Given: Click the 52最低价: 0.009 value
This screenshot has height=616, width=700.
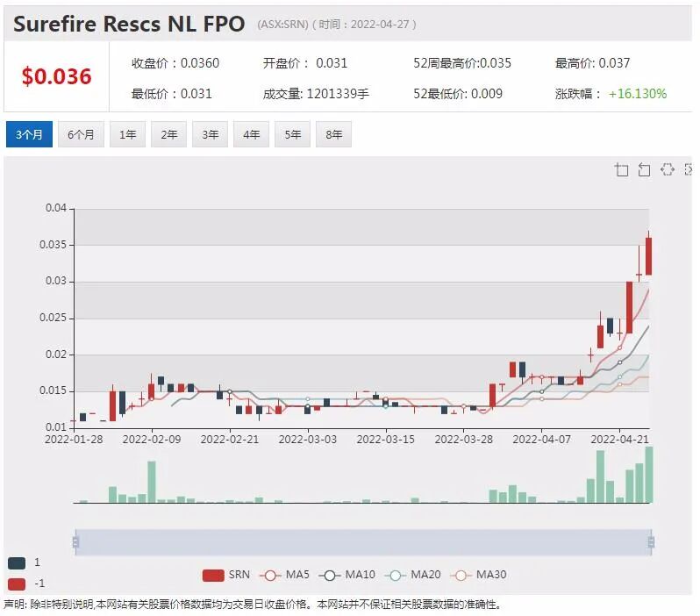Looking at the screenshot, I should (458, 94).
